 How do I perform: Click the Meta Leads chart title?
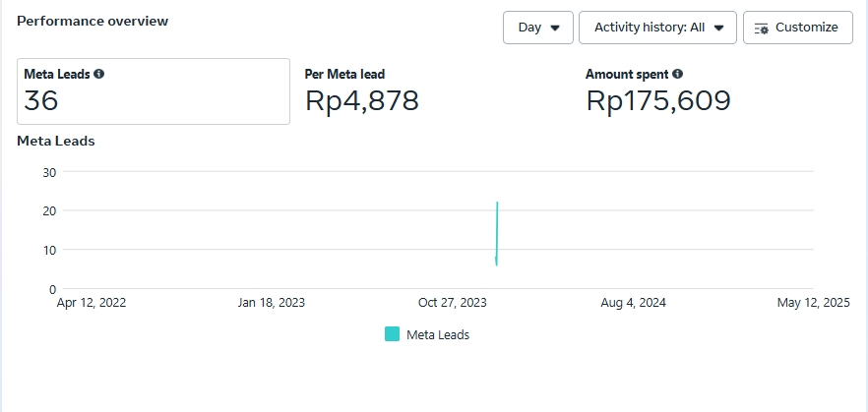tap(56, 141)
